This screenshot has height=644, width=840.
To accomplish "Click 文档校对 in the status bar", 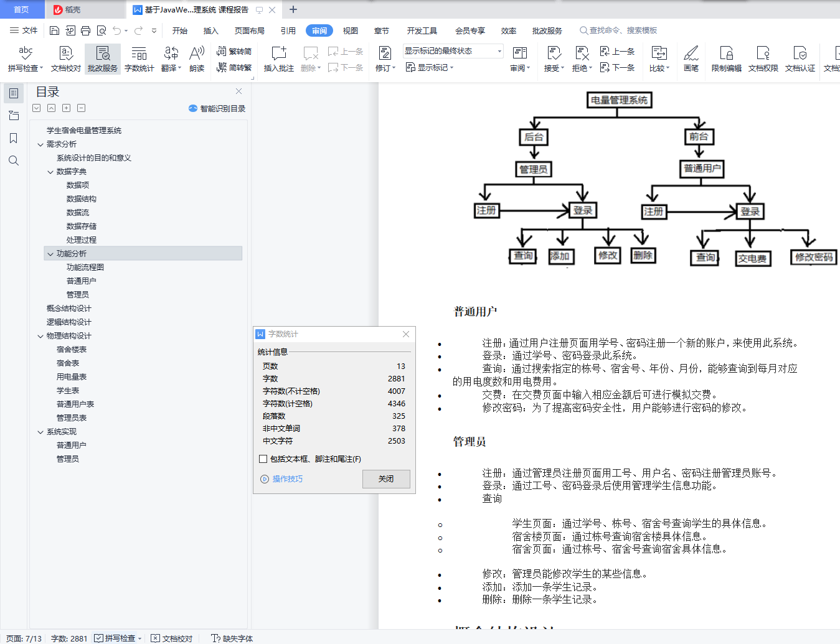I will click(172, 638).
